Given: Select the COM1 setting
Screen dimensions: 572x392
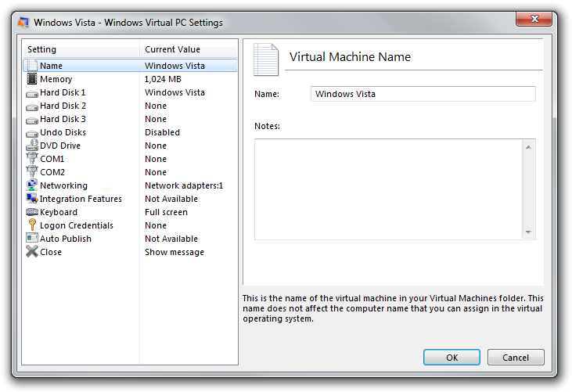Looking at the screenshot, I should coord(52,159).
